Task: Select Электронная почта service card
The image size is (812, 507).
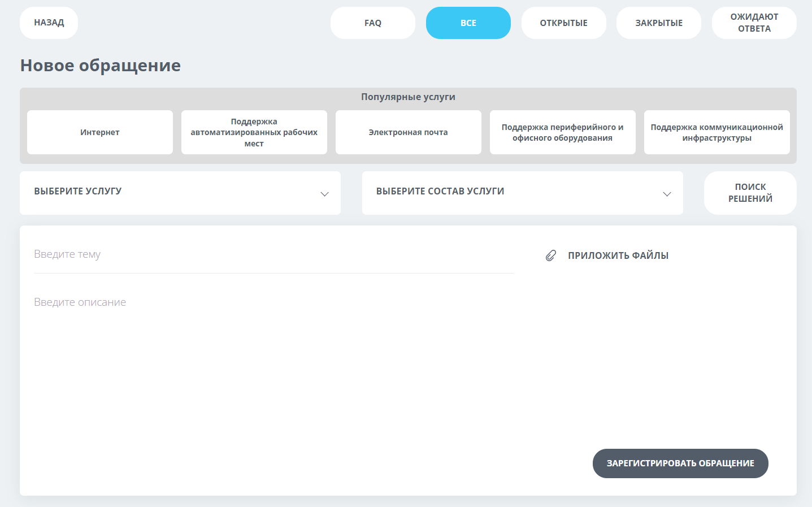Action: point(409,132)
